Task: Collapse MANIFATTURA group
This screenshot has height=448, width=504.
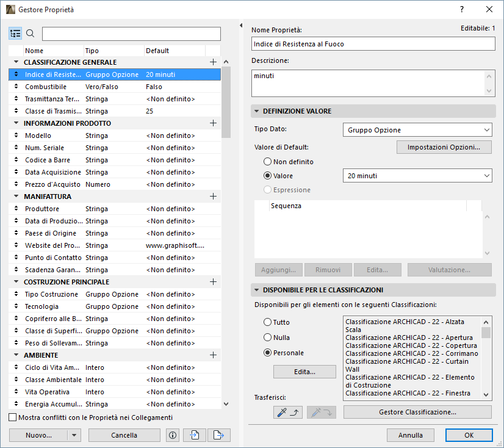Action: 16,196
